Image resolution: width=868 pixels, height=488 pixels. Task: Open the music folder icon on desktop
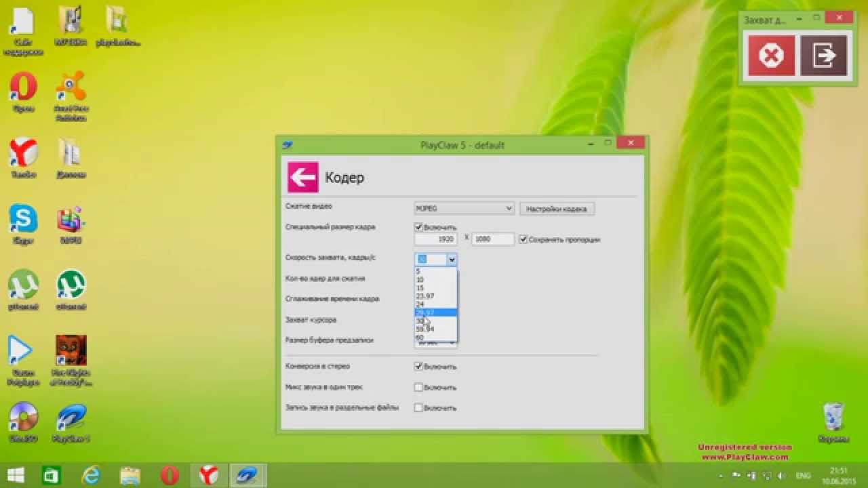pyautogui.click(x=71, y=26)
